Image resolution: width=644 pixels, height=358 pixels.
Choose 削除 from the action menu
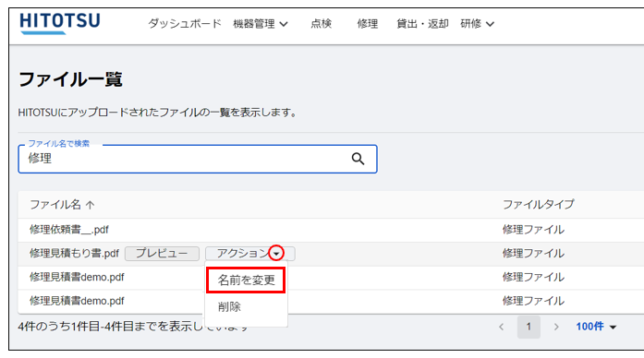(229, 306)
